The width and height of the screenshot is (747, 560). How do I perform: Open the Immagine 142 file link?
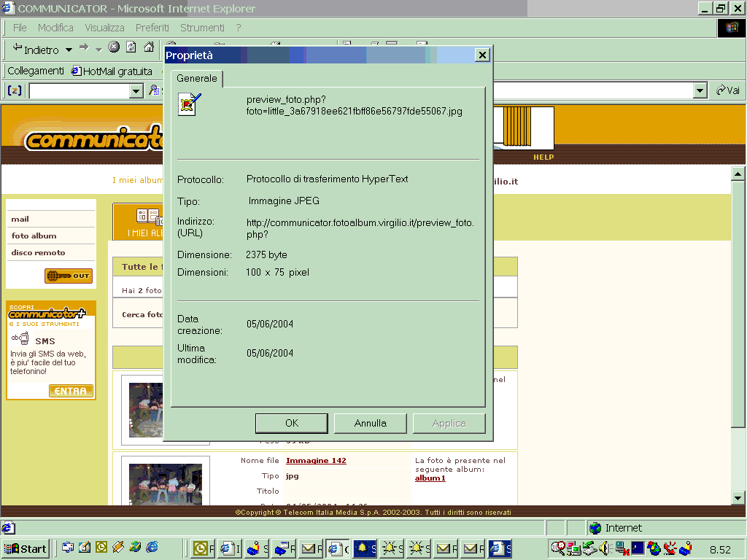pyautogui.click(x=316, y=461)
